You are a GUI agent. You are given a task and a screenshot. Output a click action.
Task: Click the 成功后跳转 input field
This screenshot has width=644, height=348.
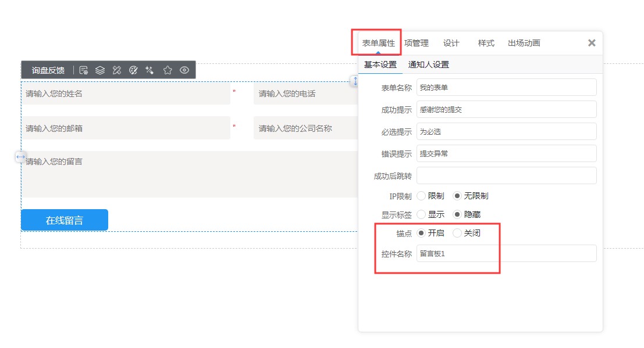point(506,175)
